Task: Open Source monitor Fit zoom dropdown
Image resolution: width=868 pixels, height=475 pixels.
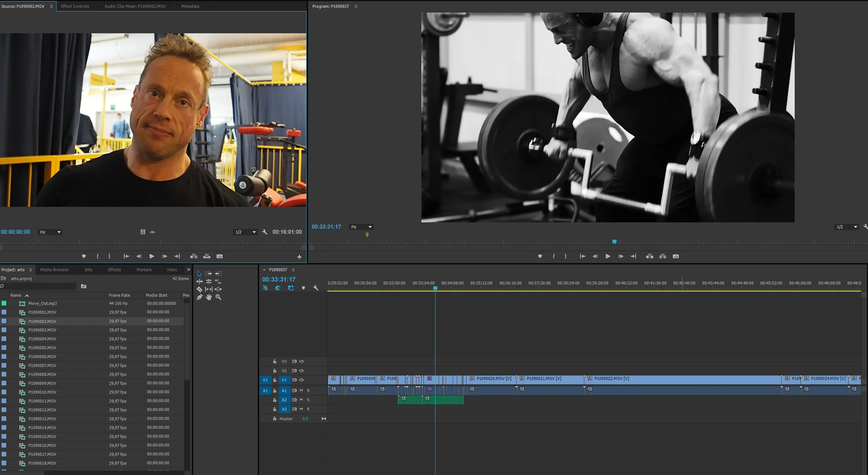Action: pos(50,232)
